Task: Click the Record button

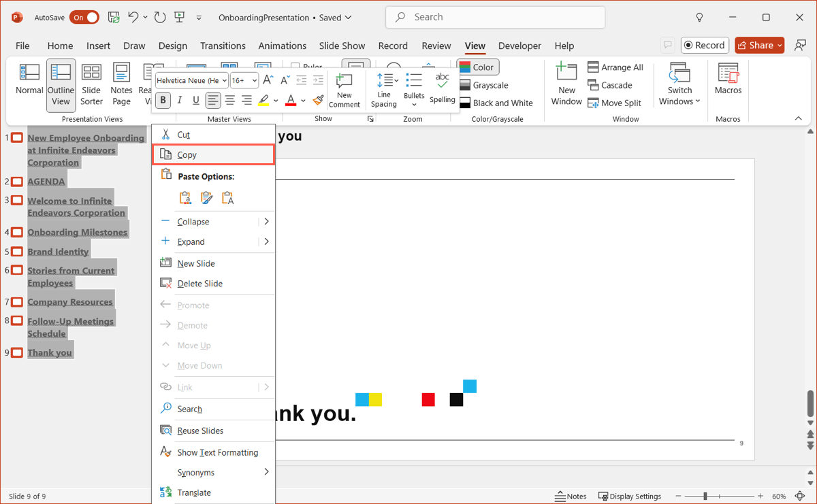Action: pos(705,45)
